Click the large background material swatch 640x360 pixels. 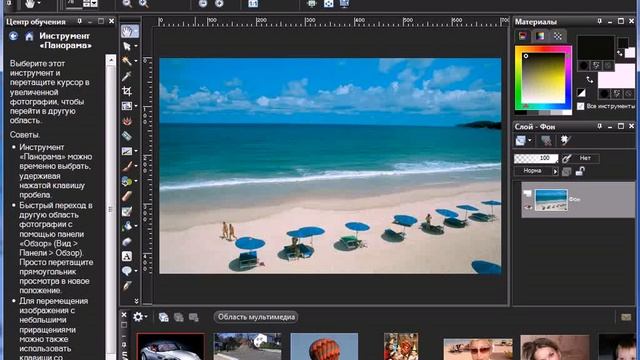click(616, 76)
